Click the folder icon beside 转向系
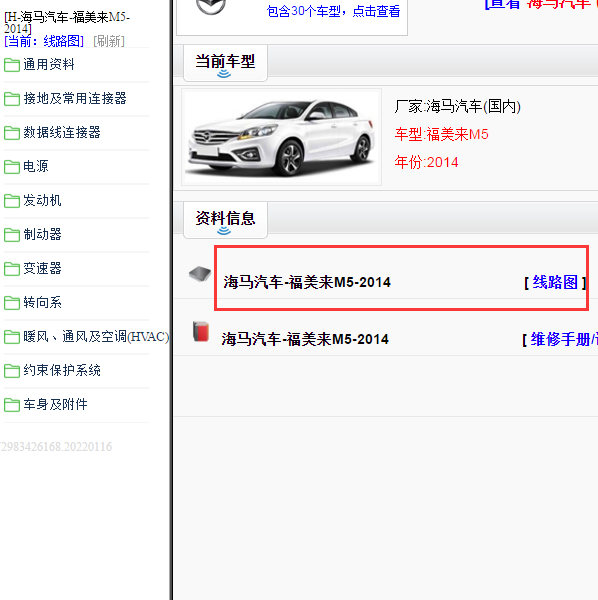 pyautogui.click(x=11, y=303)
